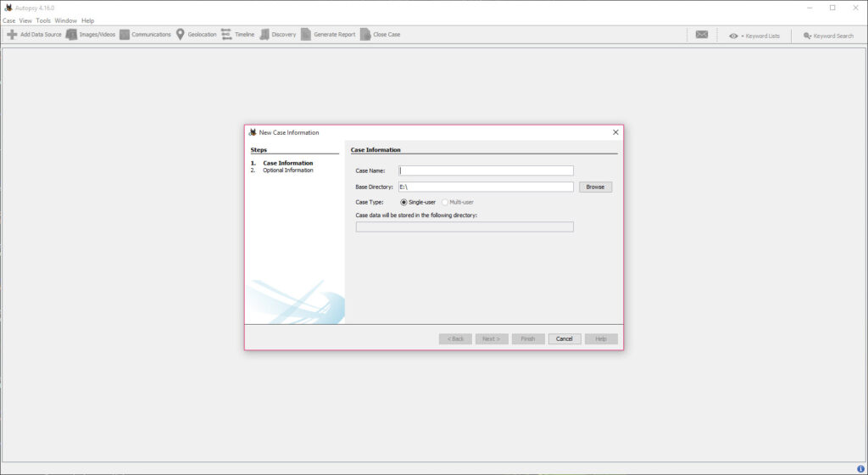Click the Add Data Source plus icon

(x=12, y=34)
